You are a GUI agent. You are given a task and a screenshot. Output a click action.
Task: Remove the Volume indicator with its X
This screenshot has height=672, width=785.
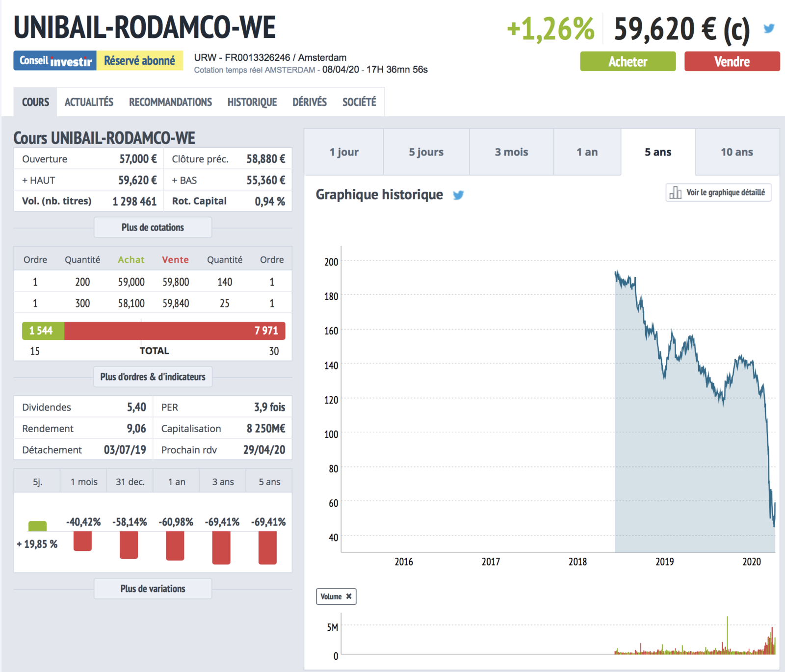[349, 596]
